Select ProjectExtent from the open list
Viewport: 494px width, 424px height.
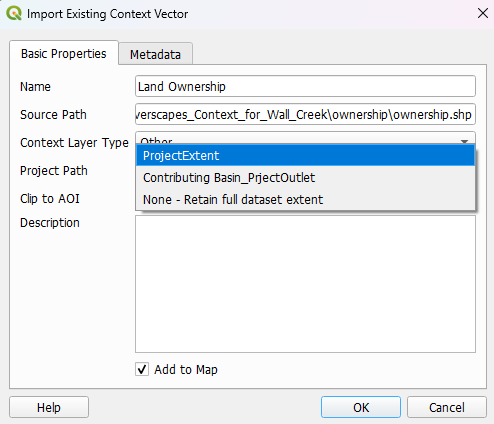coord(305,156)
